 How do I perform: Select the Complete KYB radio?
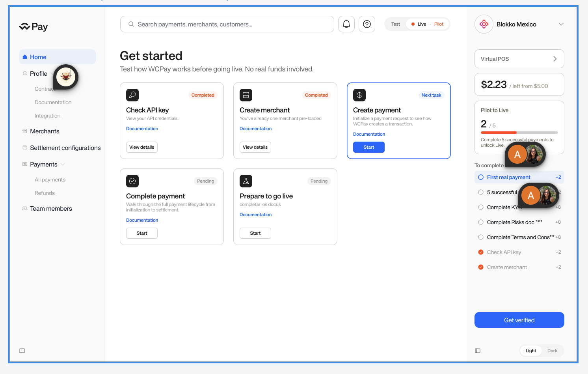tap(481, 207)
